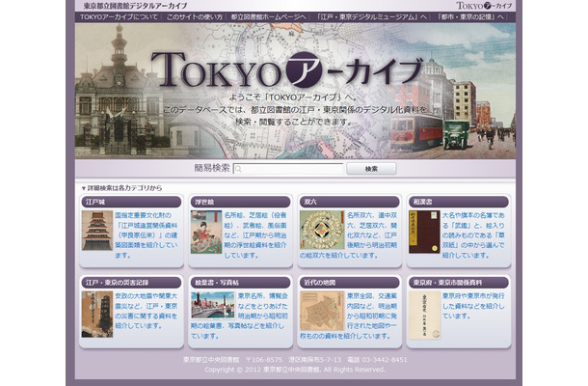Click the magnifier icon in search box
Viewport: 588px width, 386px height.
point(238,169)
